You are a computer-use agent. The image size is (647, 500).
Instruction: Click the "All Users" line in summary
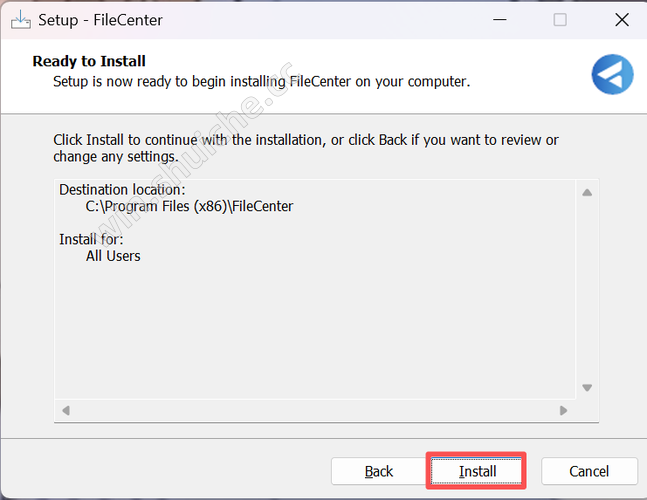pyautogui.click(x=113, y=256)
